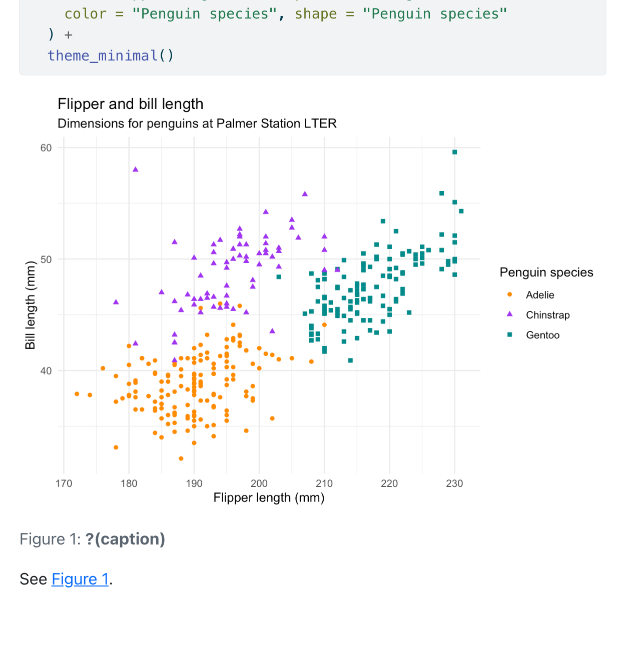Click the 200 tick label on x-axis
Image resolution: width=622 pixels, height=672 pixels.
(259, 483)
